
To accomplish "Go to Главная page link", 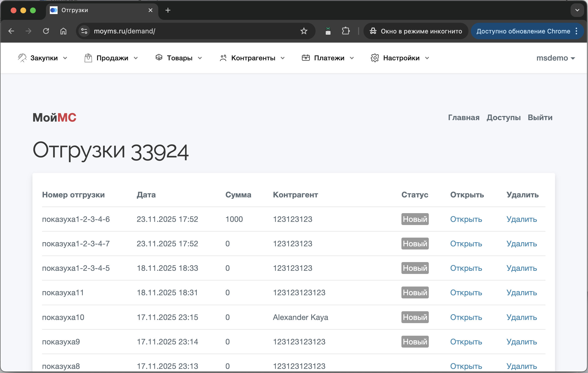I will pyautogui.click(x=464, y=117).
